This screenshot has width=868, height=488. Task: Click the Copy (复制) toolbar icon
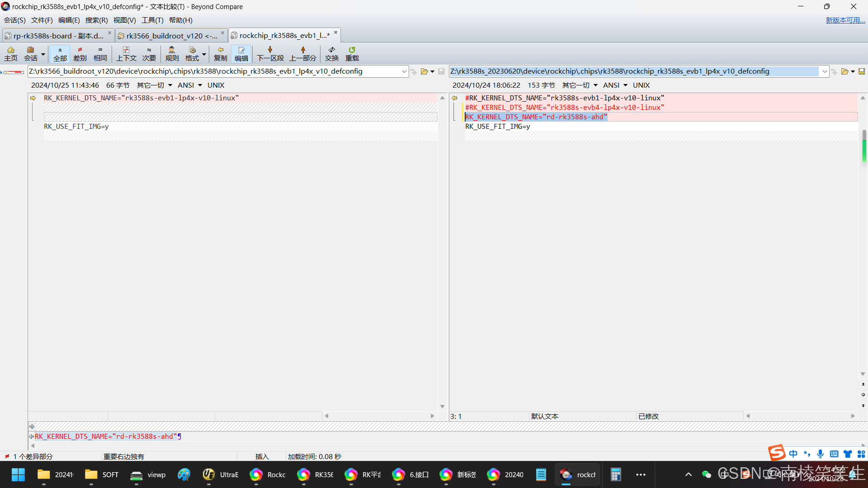pyautogui.click(x=220, y=53)
